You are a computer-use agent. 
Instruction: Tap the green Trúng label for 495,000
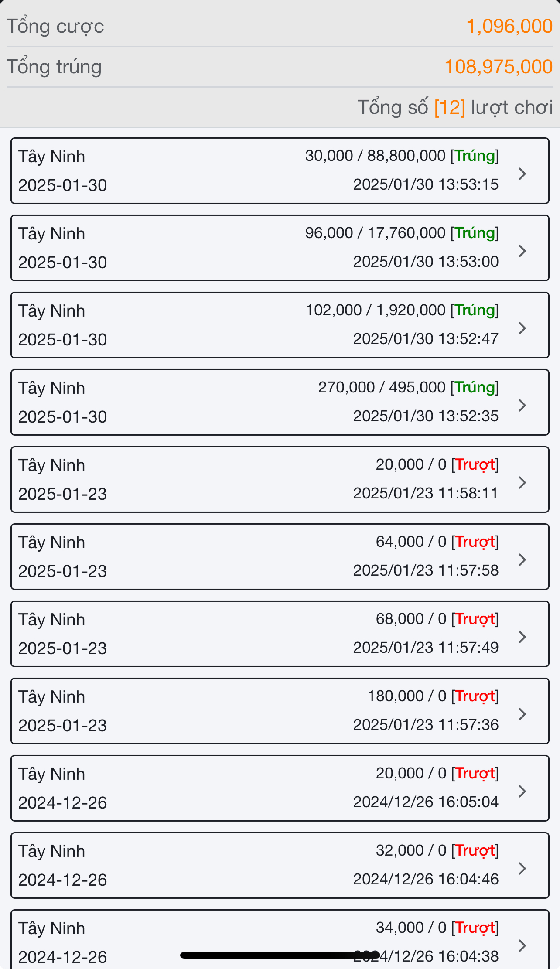tap(475, 387)
